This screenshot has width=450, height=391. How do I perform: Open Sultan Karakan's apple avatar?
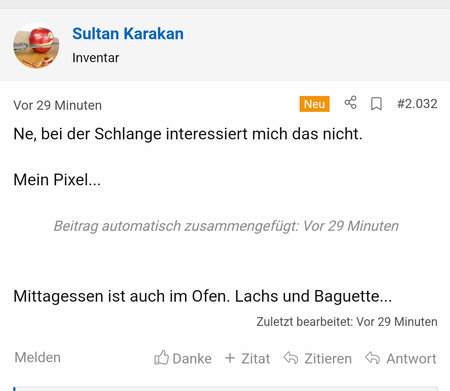(x=36, y=46)
